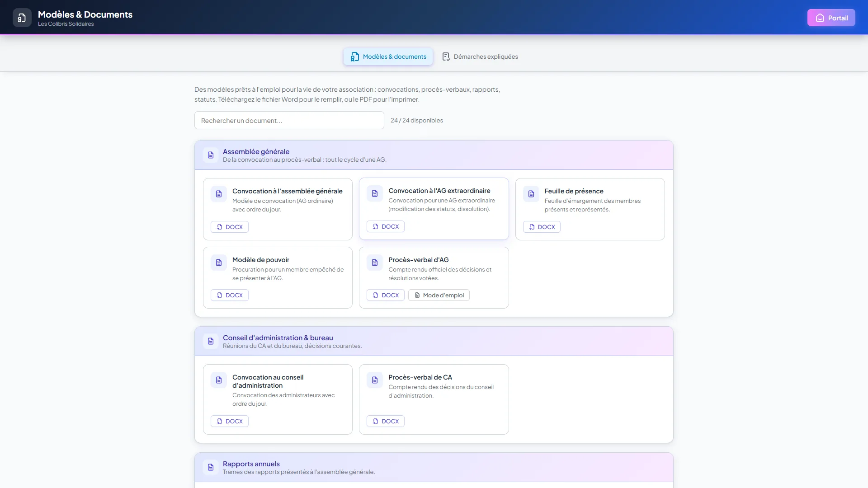Click the Conseil d'administration & bureau section icon
Viewport: 868px width, 488px height.
click(211, 341)
